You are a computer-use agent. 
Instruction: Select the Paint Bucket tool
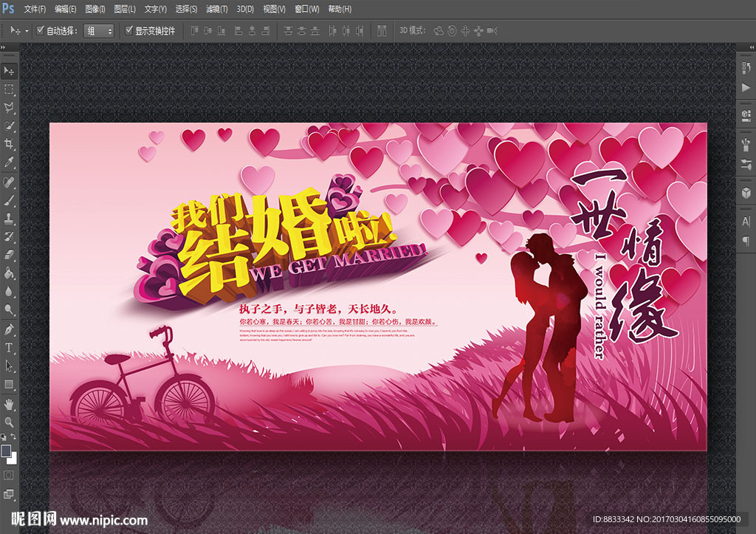tap(9, 273)
